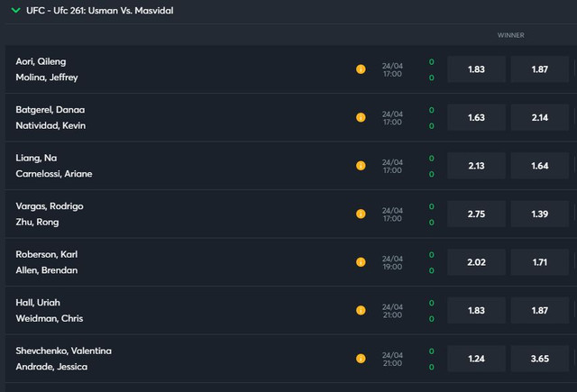
Task: Pick Carnelossi, Ariane at 1.64
Action: tap(540, 166)
